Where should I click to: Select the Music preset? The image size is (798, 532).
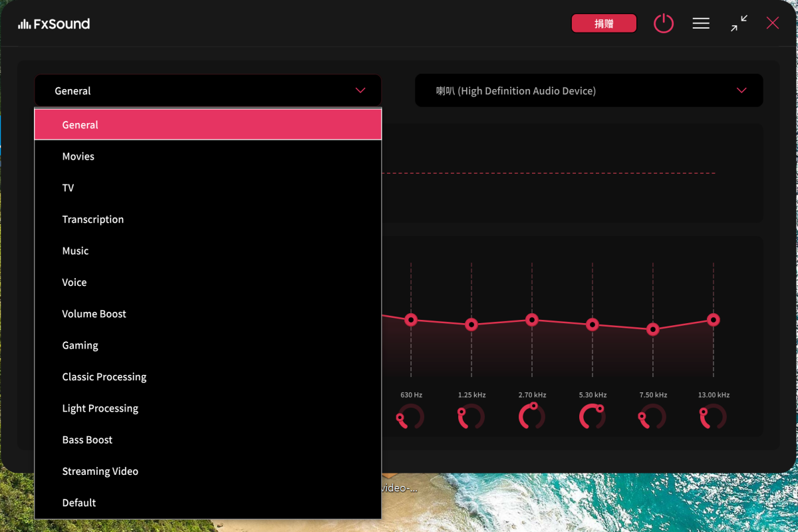coord(76,251)
